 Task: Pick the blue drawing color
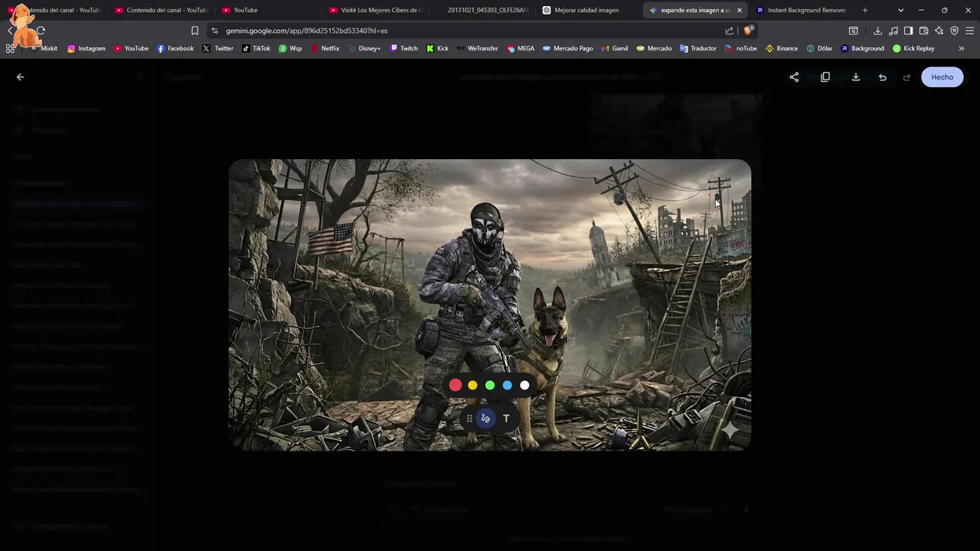507,385
